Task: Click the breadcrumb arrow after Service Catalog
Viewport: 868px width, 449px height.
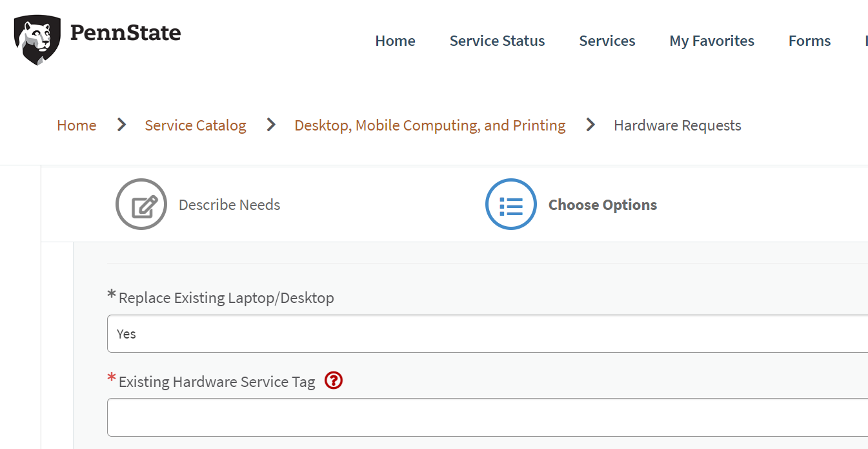Action: (270, 125)
